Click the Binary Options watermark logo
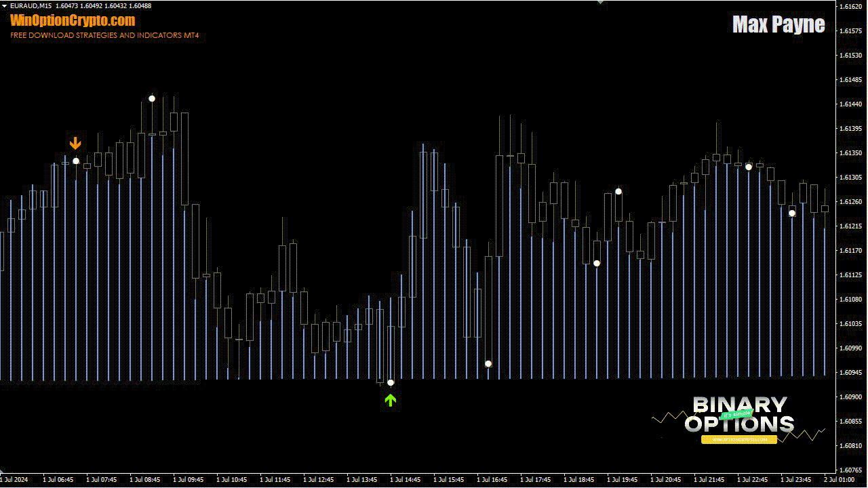The width and height of the screenshot is (868, 488). click(739, 417)
